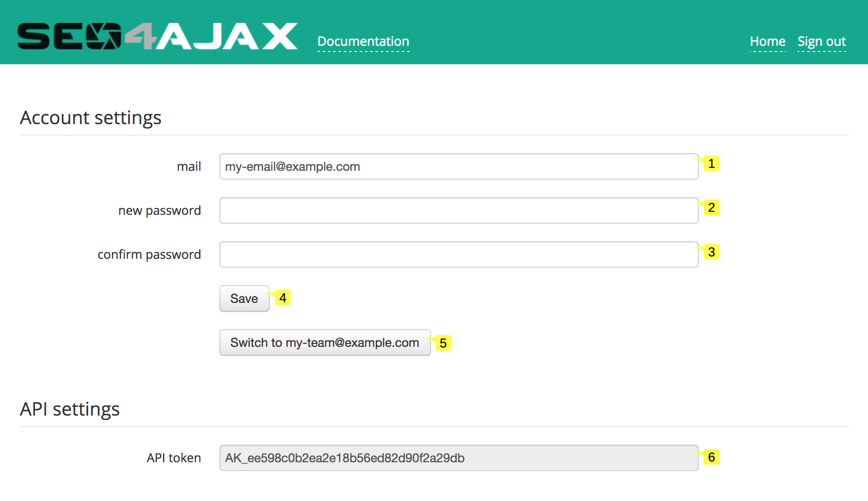This screenshot has width=868, height=501.
Task: Click the yellow callout marker labeled 1
Action: click(x=712, y=164)
